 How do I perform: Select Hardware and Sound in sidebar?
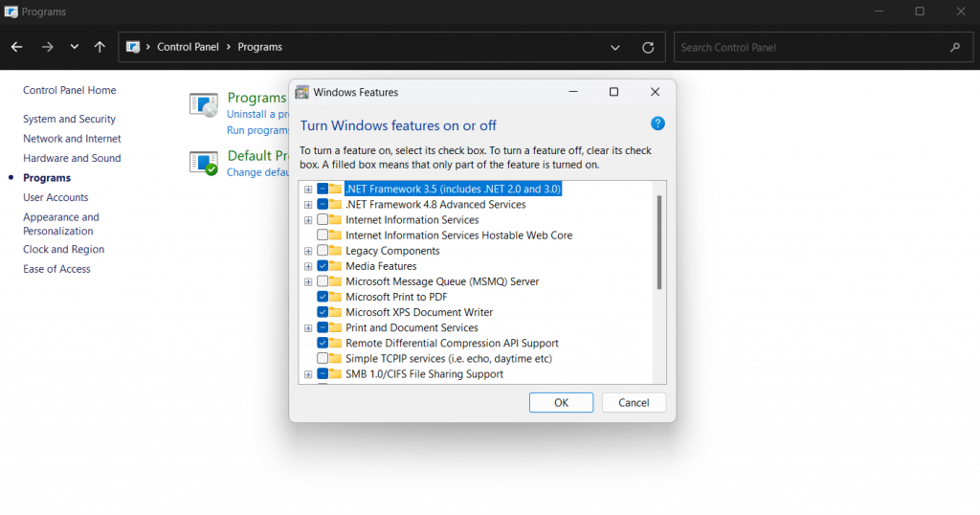click(72, 158)
